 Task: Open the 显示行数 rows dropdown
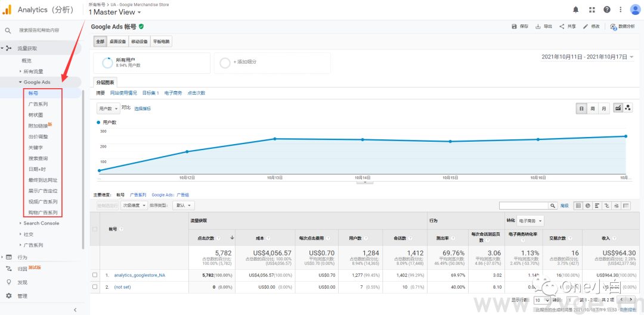[541, 300]
